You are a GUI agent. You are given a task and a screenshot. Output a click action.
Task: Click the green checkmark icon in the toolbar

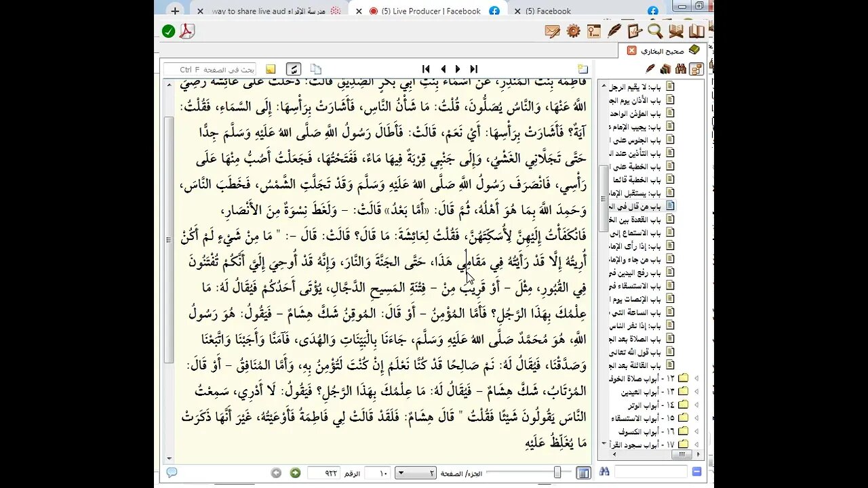tap(169, 31)
